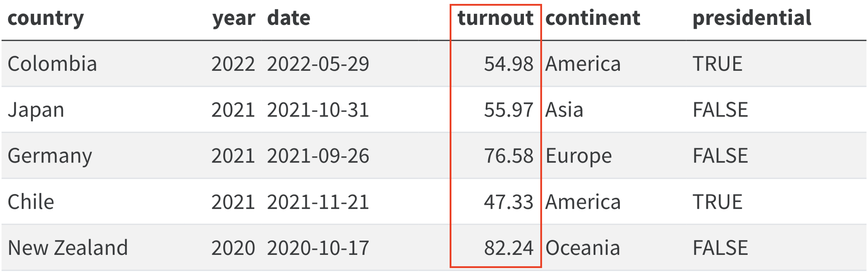
Task: Click the Asia continent cell
Action: tap(564, 110)
